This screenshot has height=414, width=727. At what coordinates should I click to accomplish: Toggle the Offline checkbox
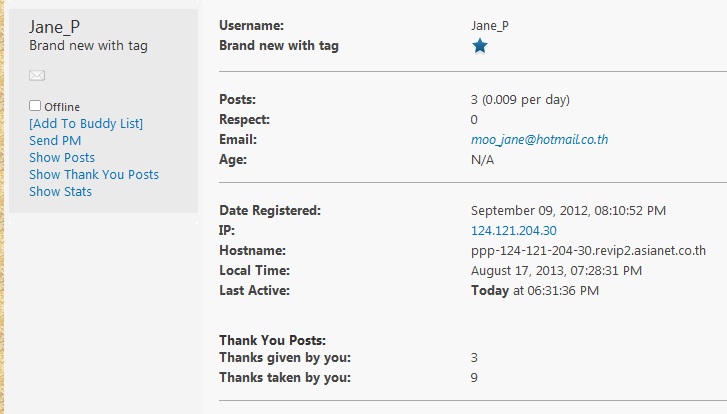point(35,105)
